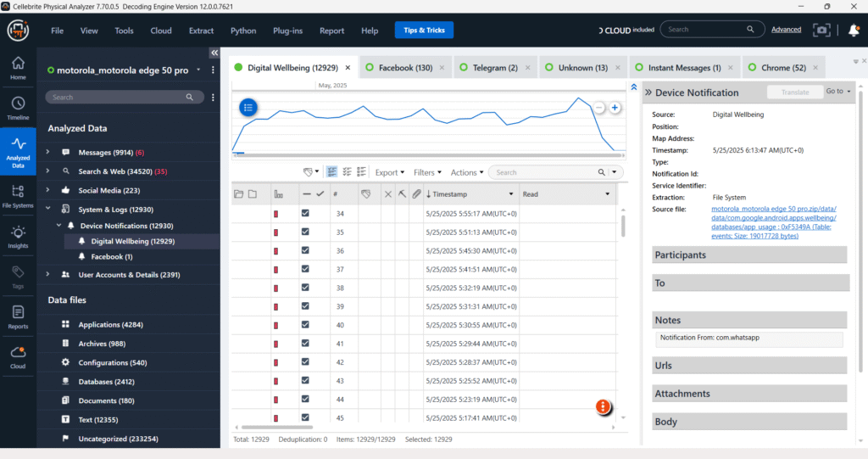Click the attachment paperclip column icon
This screenshot has width=868, height=459.
point(416,194)
